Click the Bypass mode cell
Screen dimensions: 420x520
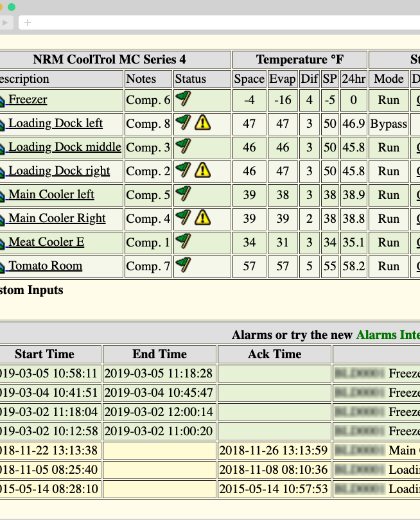click(389, 124)
